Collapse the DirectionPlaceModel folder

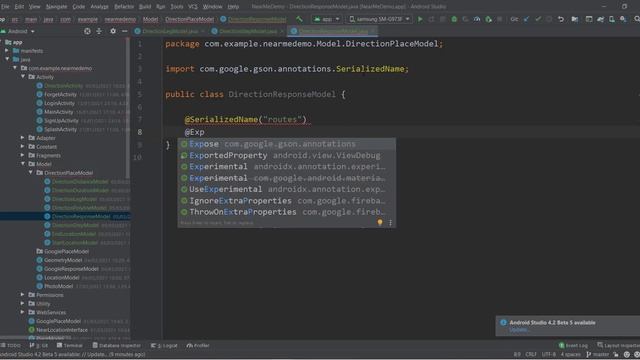(x=31, y=173)
